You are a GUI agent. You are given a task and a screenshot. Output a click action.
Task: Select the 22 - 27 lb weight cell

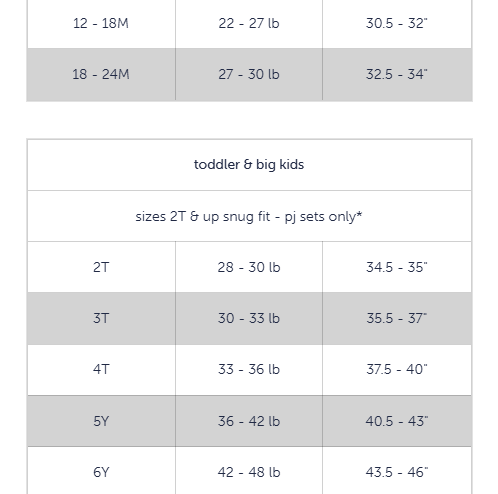click(x=249, y=23)
